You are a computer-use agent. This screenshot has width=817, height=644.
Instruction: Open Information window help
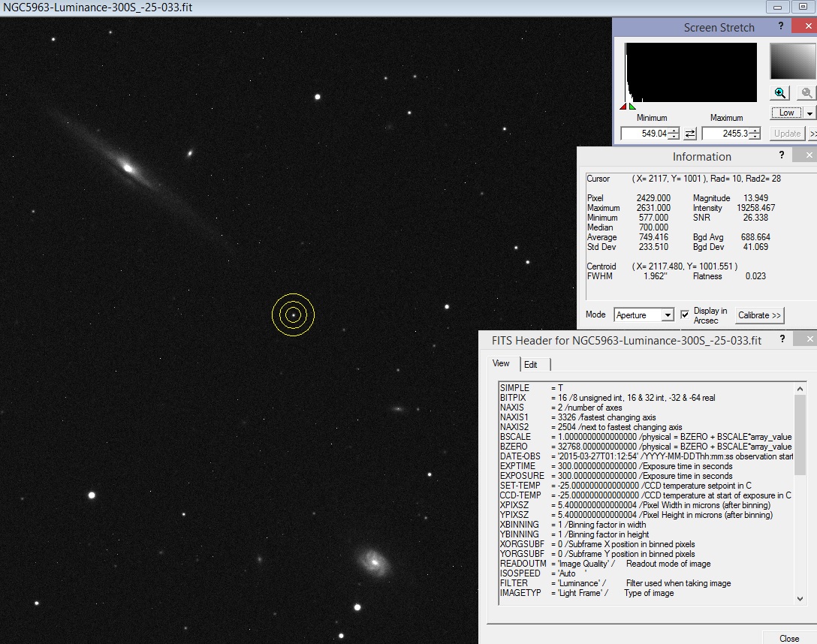click(x=782, y=155)
